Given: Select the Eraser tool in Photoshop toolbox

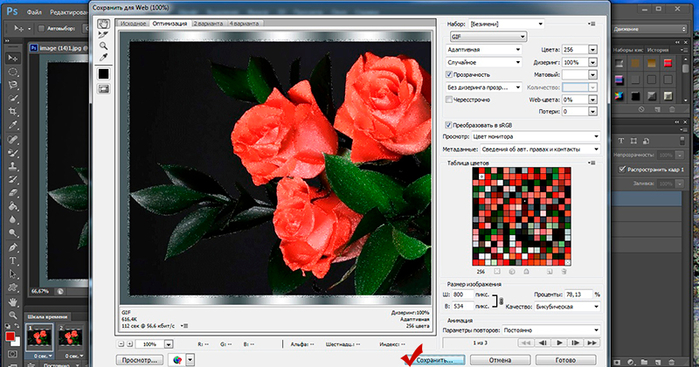Looking at the screenshot, I should tap(12, 193).
